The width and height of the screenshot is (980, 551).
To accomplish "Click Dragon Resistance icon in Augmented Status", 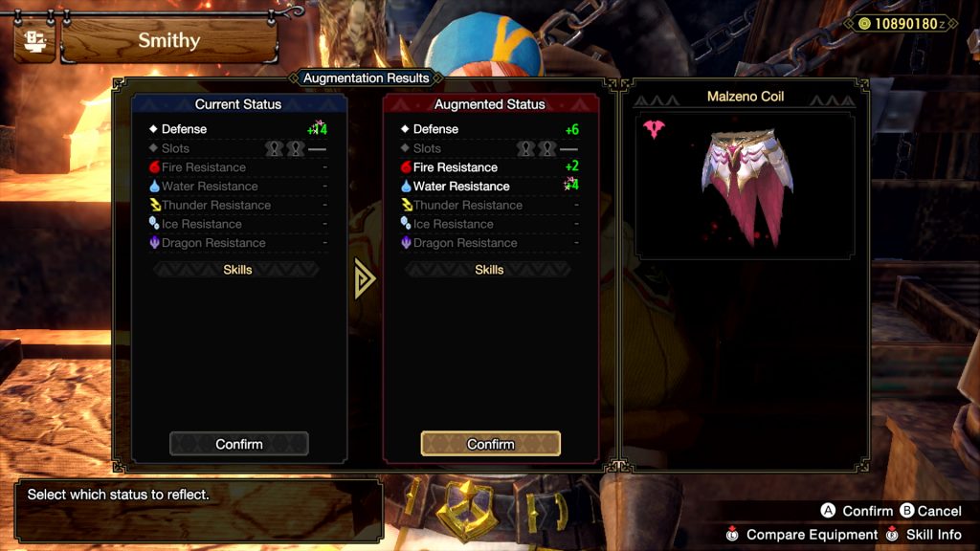I will 406,242.
